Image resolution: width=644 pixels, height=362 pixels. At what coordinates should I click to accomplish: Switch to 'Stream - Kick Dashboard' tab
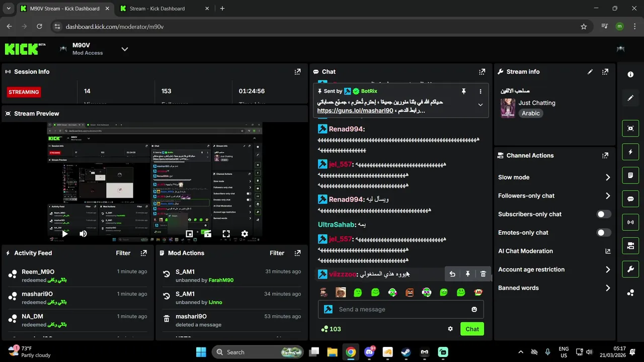[x=164, y=9]
